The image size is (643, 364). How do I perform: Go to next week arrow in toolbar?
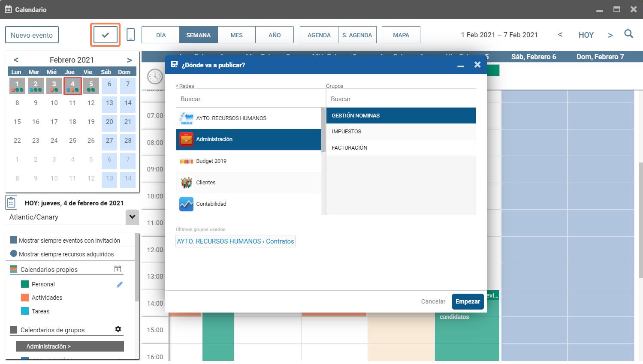point(610,35)
